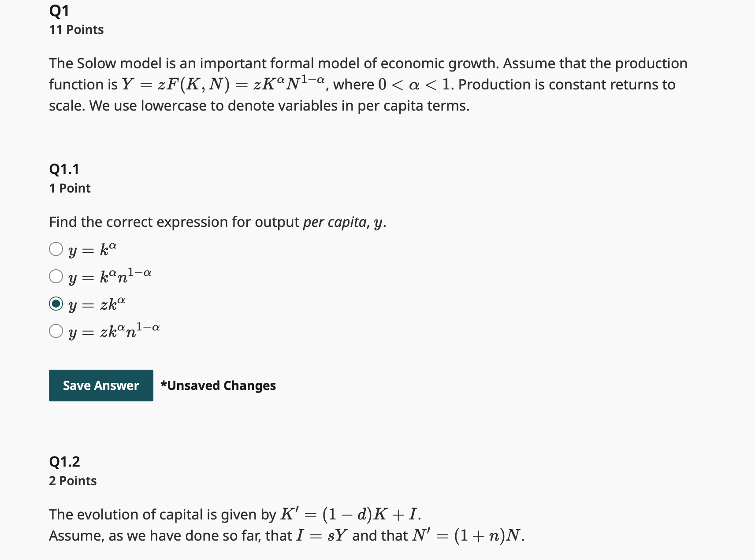This screenshot has height=560, width=755.
Task: Click the Q1 heading
Action: (x=59, y=11)
